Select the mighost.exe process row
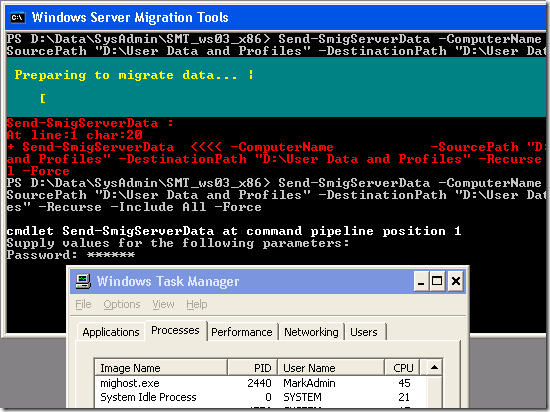The width and height of the screenshot is (550, 412). pos(260,383)
